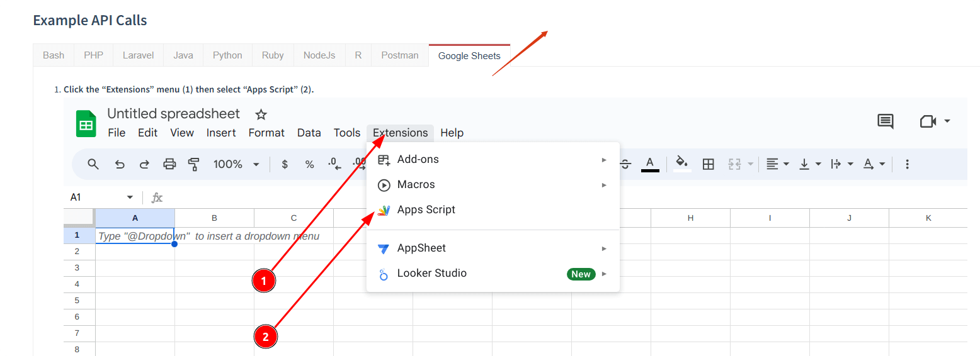Select row 5 header
980x356 pixels.
tap(79, 301)
